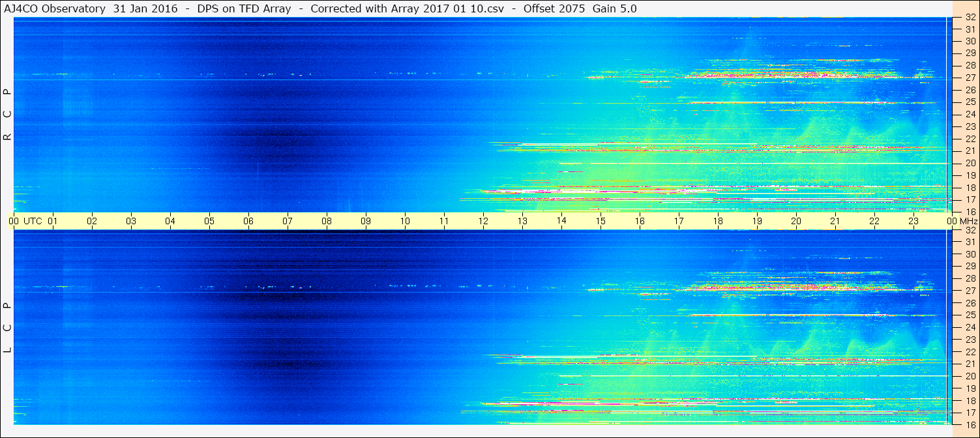Click the 17 MHz tick on LCP frequency scale
980x438 pixels.
(x=970, y=413)
